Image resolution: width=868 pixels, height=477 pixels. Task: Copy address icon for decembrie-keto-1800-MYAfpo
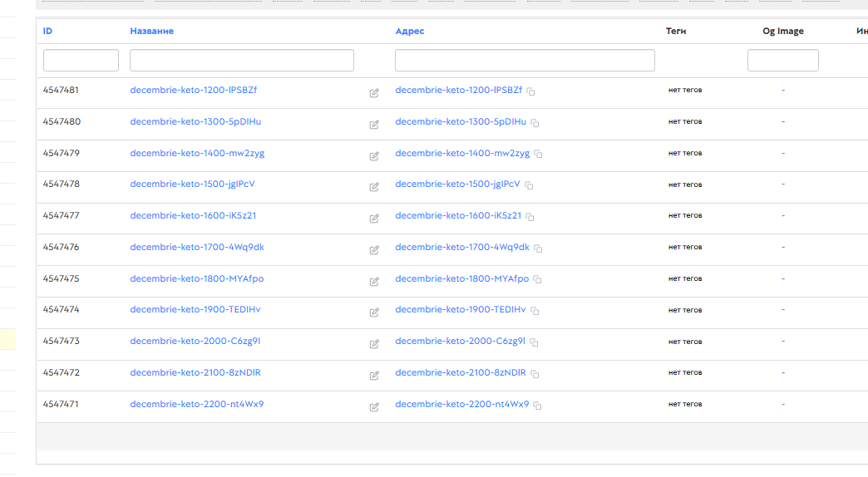tap(537, 280)
